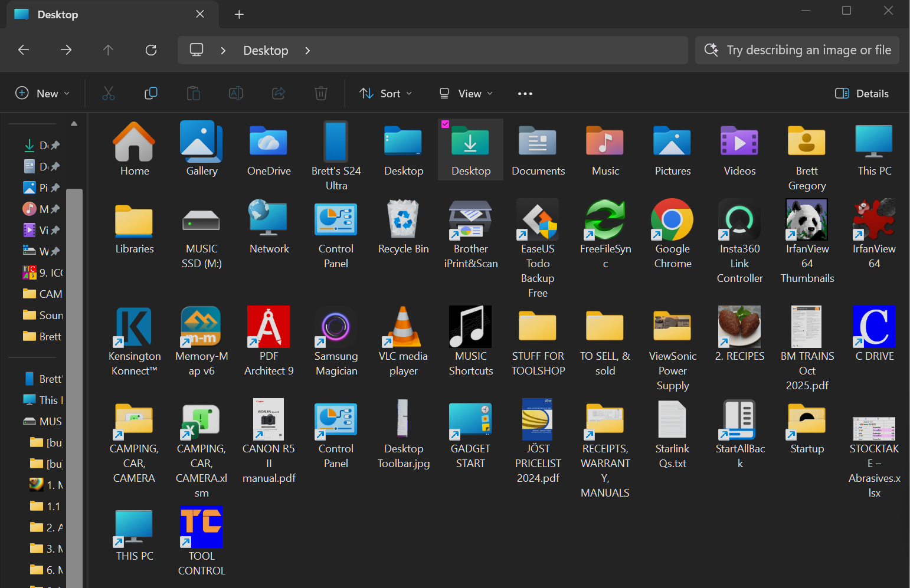Select the MUSIC SSD (M:) drive
Image resolution: width=910 pixels, height=588 pixels.
coord(202,222)
